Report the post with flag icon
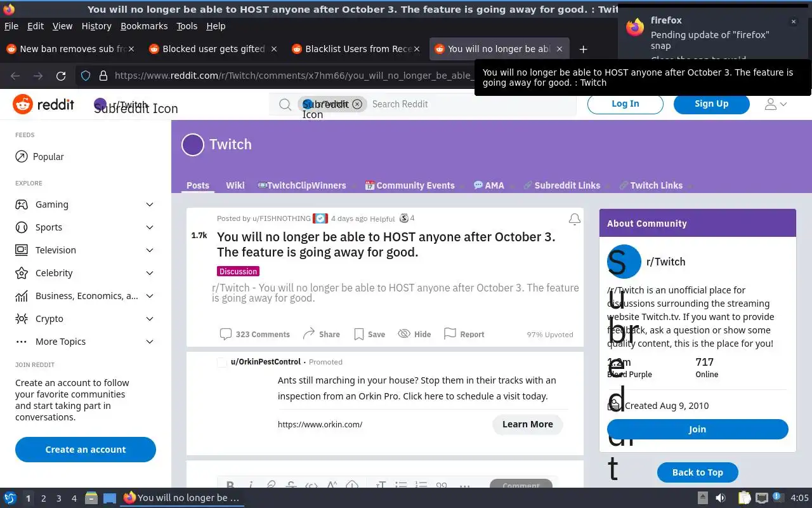Viewport: 812px width, 508px height. point(464,334)
